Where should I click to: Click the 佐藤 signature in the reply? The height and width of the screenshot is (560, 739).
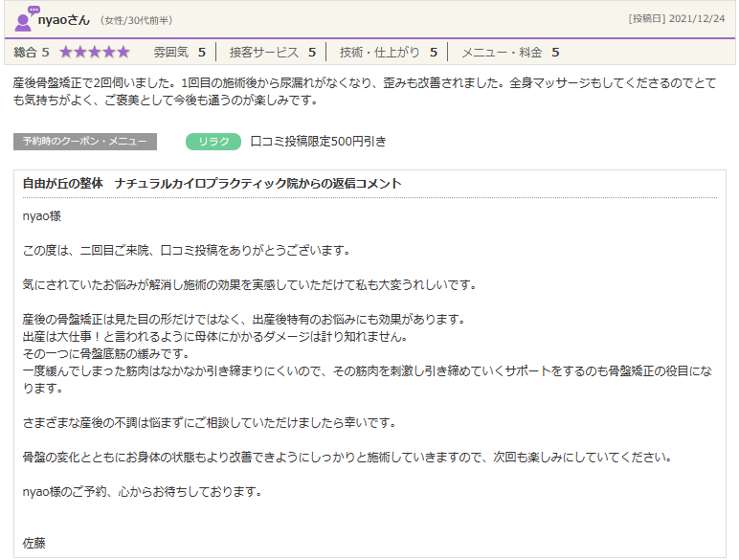click(x=34, y=543)
